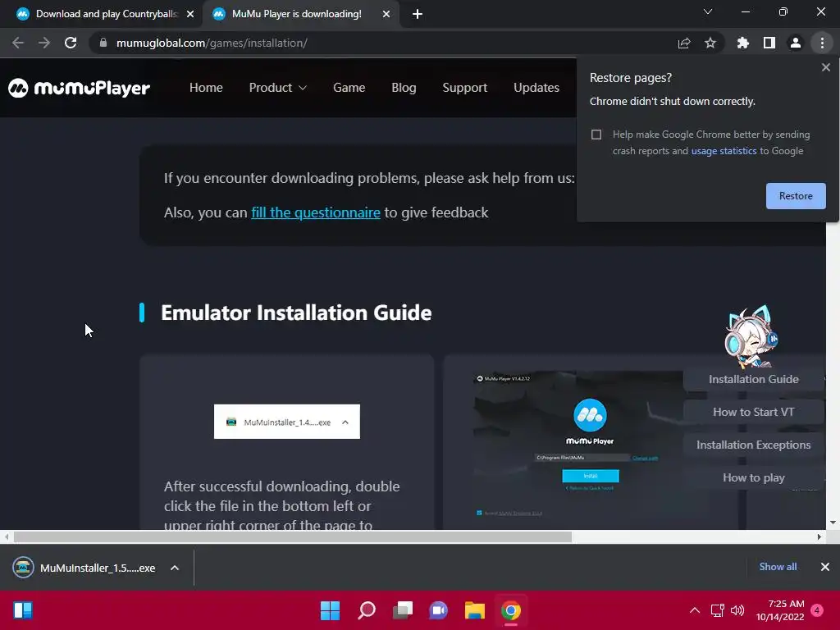
Task: Click vertical scrollbar down arrow
Action: tap(833, 523)
